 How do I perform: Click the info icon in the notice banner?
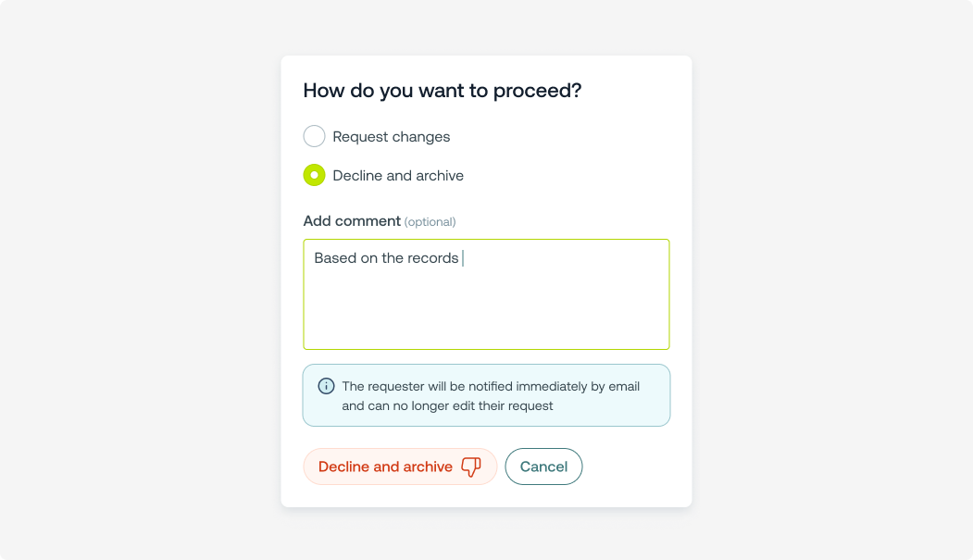tap(326, 386)
